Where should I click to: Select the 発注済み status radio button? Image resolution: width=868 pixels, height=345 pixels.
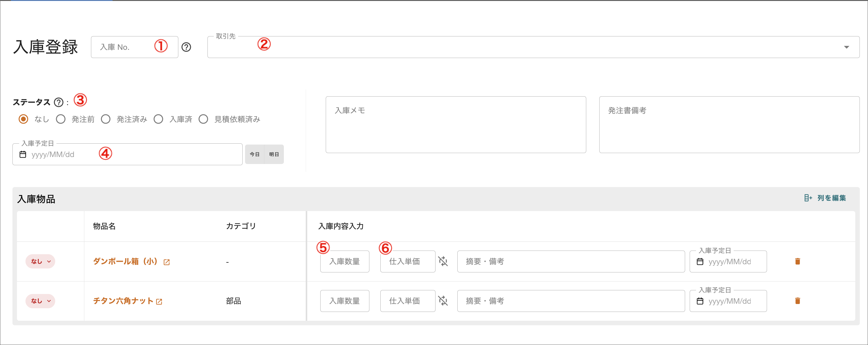[106, 119]
